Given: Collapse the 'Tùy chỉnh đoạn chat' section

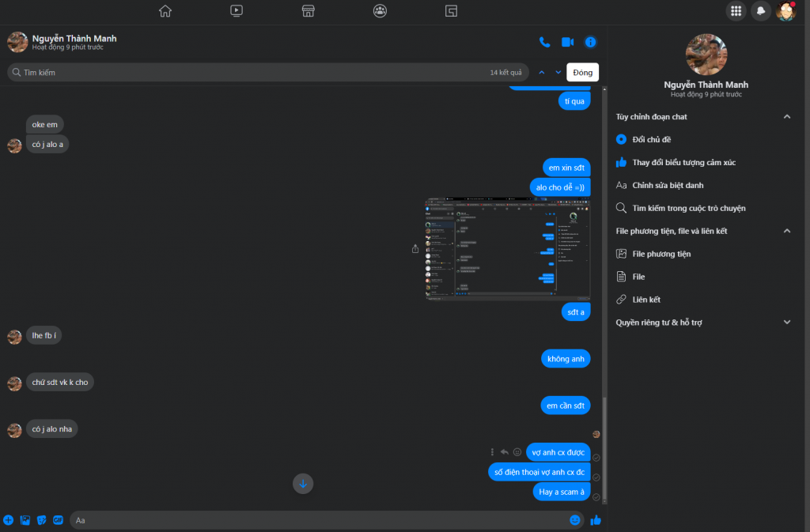Looking at the screenshot, I should 786,117.
